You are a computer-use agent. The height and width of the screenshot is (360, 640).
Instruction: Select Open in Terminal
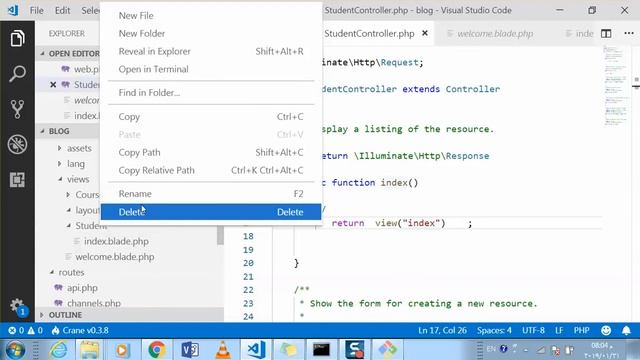pos(211,69)
